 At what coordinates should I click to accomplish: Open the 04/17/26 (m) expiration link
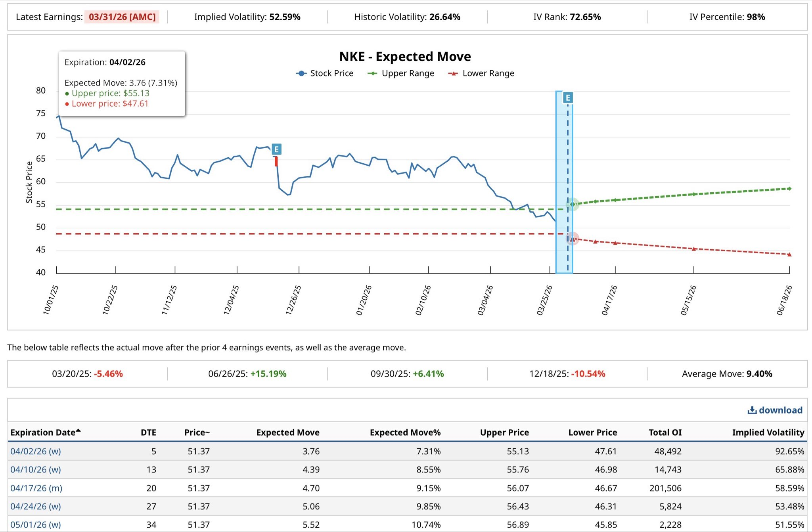36,488
